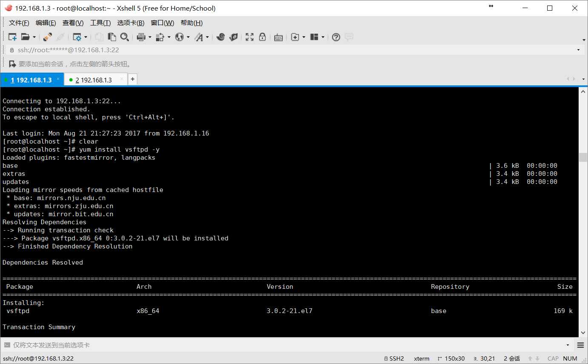Image resolution: width=588 pixels, height=364 pixels.
Task: Expand the Print icon dropdown arrow
Action: pyautogui.click(x=150, y=37)
